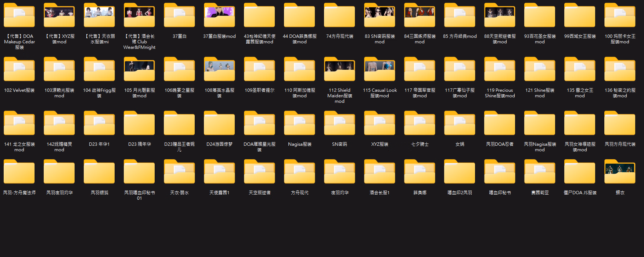Select the 121 Shine服装mod folder
The width and height of the screenshot is (644, 257).
click(540, 69)
